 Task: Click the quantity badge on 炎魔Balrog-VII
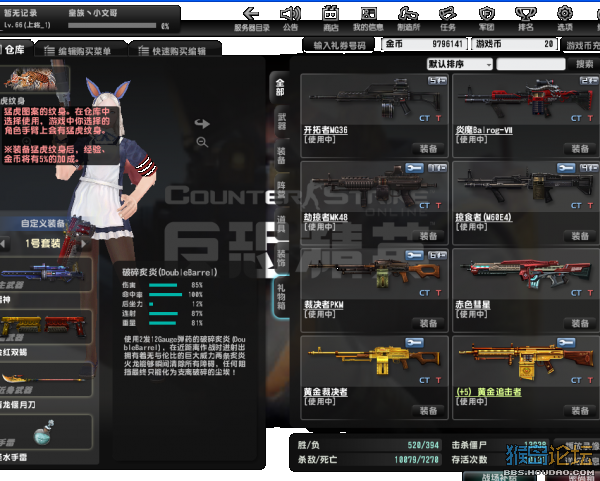[589, 81]
